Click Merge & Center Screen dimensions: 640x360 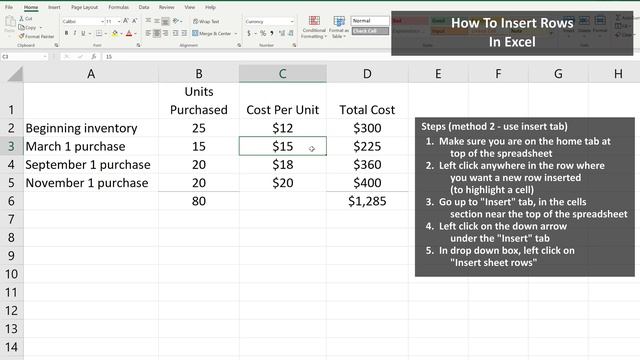(x=212, y=33)
